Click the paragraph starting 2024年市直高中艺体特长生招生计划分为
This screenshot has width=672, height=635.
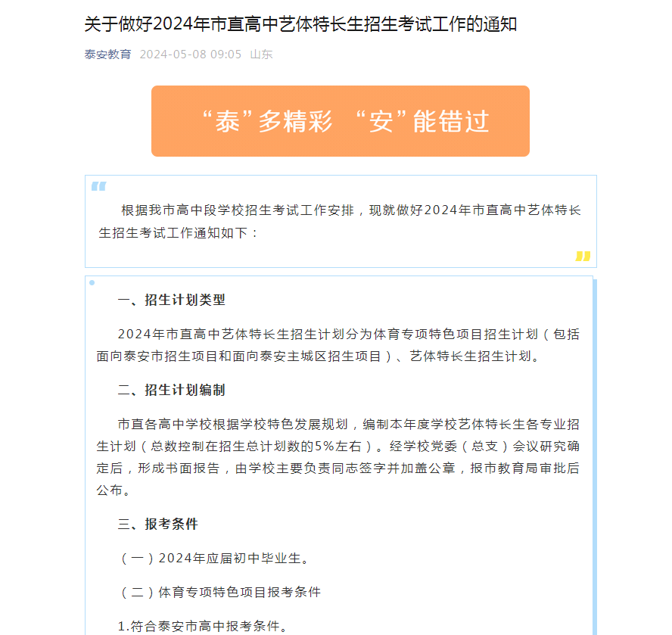pos(338,345)
